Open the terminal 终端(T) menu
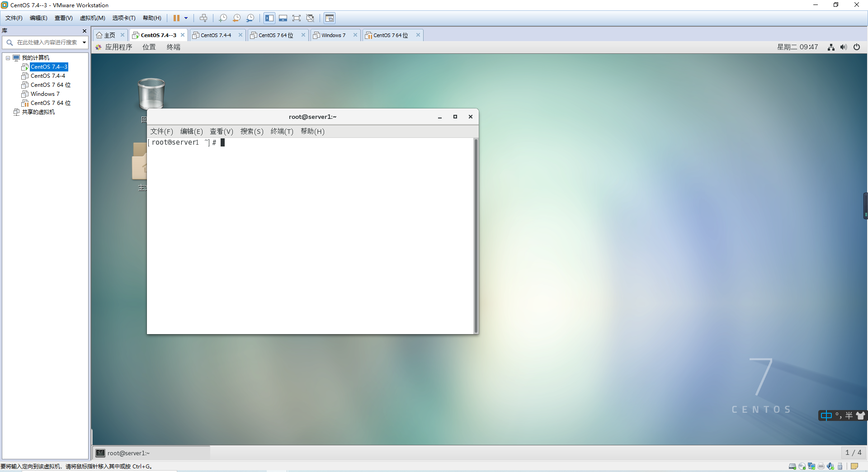Image resolution: width=868 pixels, height=472 pixels. (x=282, y=132)
